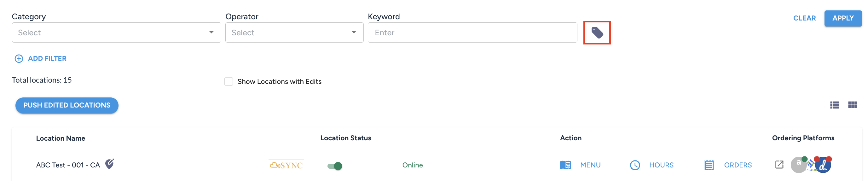Click the plus circle icon for Add Filter

[19, 59]
